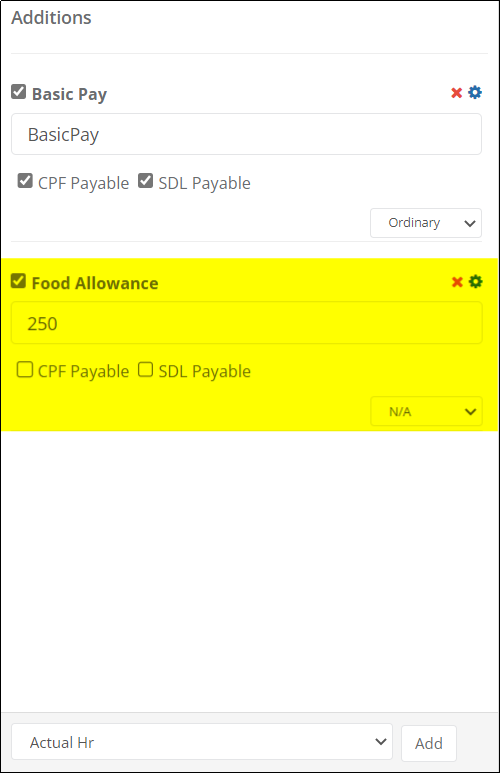Enable SDL Payable checkbox under Food Allowance
This screenshot has height=774, width=501.
145,369
